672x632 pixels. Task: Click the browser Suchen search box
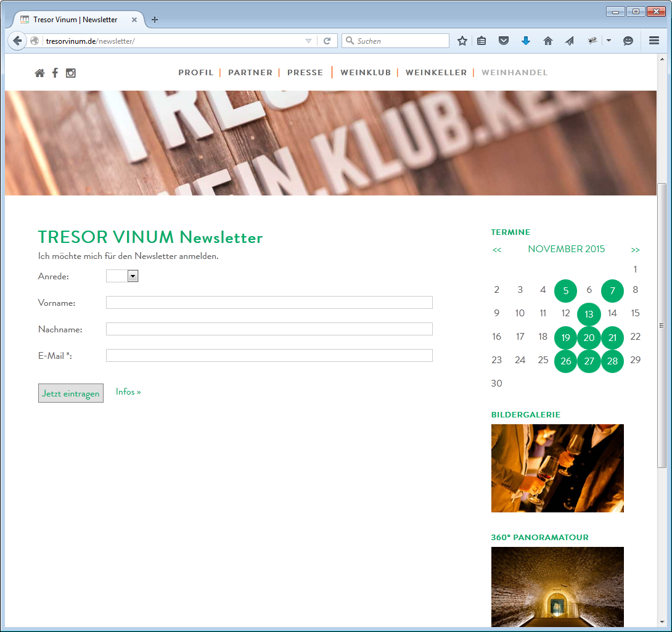(395, 41)
